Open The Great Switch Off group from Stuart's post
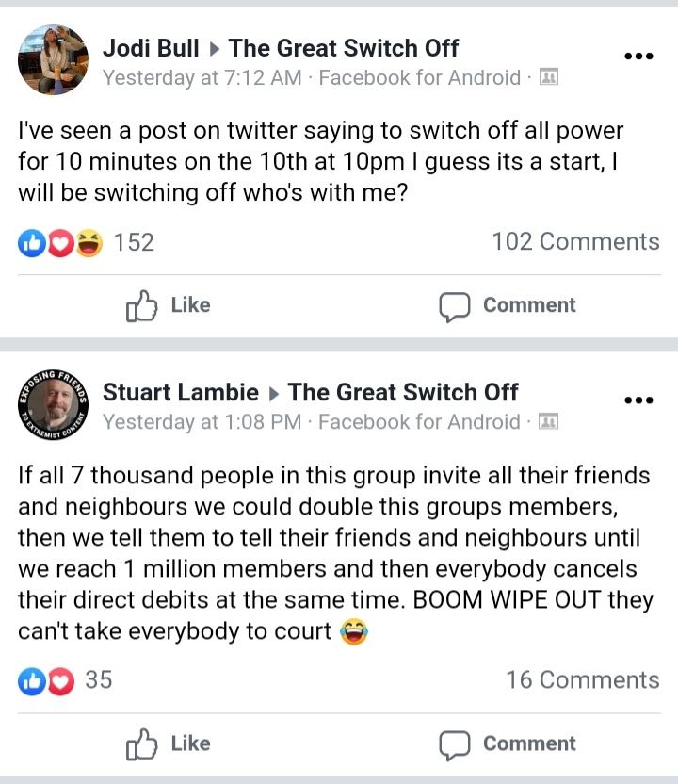The image size is (678, 784). (403, 392)
